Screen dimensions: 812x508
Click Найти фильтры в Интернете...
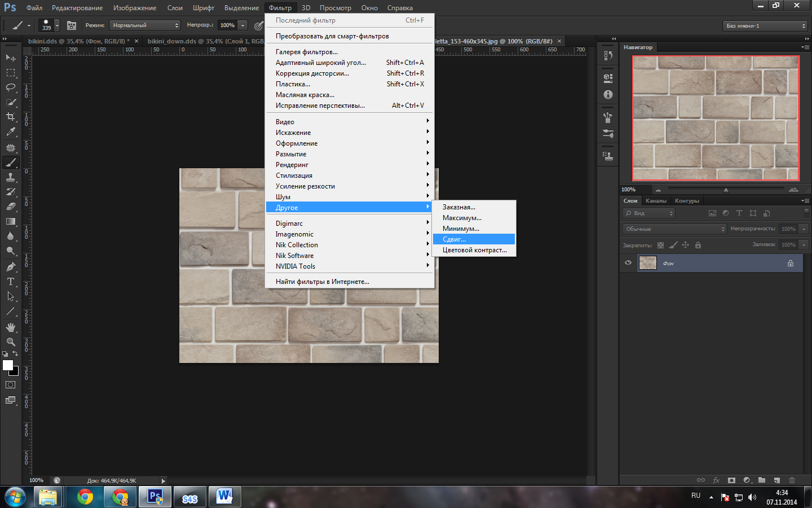point(322,282)
